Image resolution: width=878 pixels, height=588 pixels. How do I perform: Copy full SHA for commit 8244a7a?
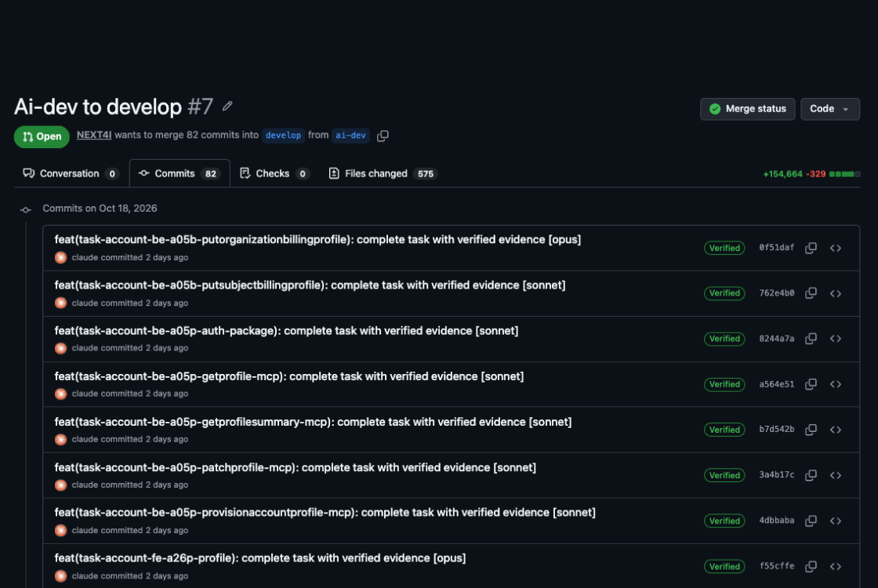coord(811,338)
